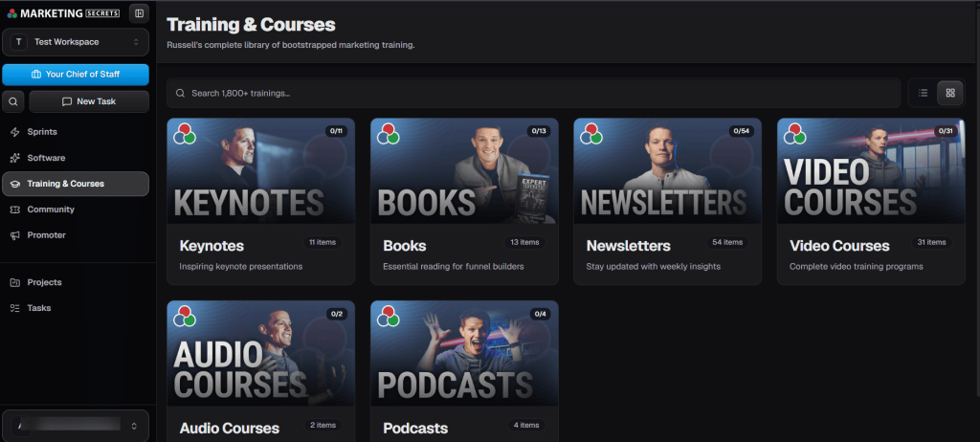Click the Tasks checklist icon

click(15, 308)
